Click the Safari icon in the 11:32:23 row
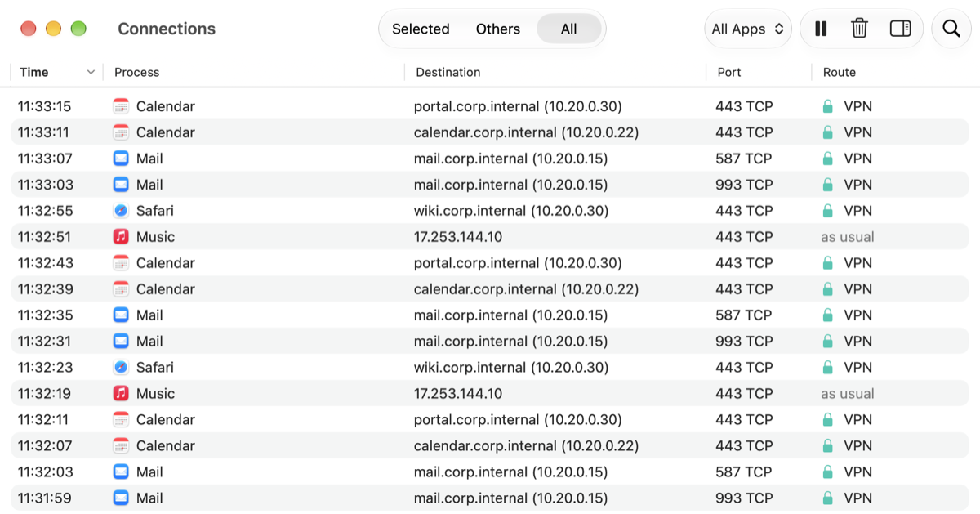 click(121, 368)
